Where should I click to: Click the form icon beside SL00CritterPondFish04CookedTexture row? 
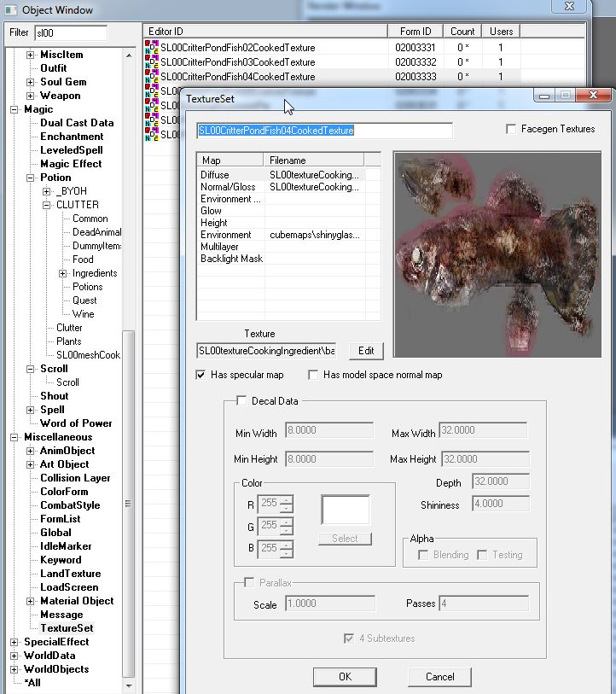point(152,76)
